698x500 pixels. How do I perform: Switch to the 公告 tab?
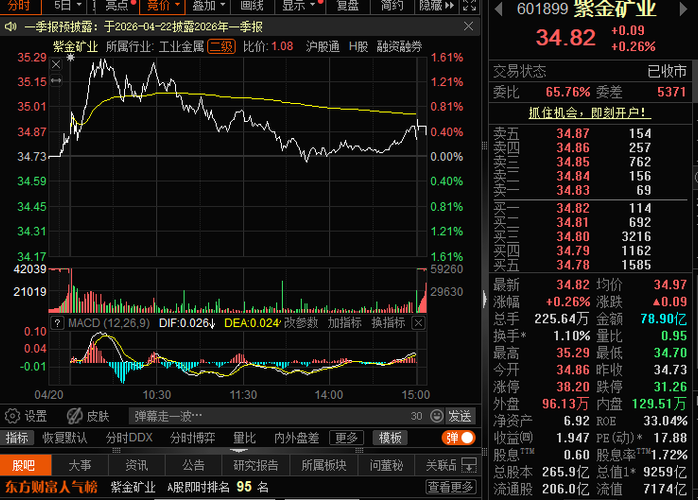pyautogui.click(x=194, y=466)
